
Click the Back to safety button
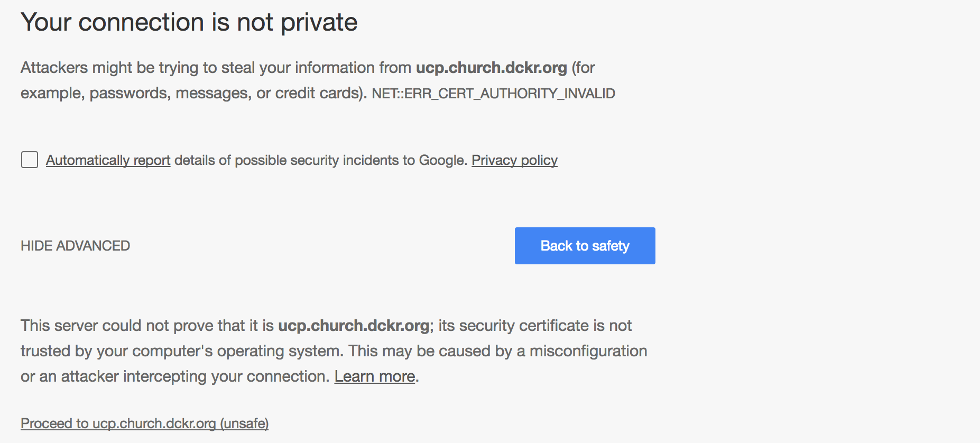(x=585, y=246)
